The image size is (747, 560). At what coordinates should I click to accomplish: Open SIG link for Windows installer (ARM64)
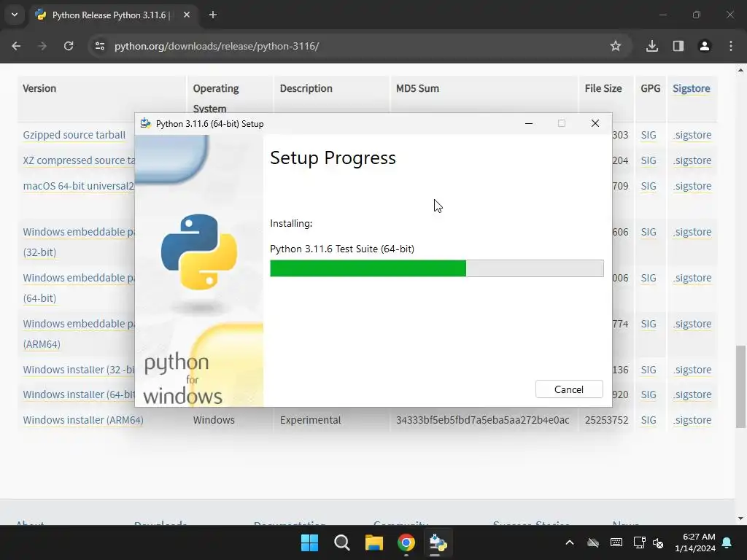[649, 420]
